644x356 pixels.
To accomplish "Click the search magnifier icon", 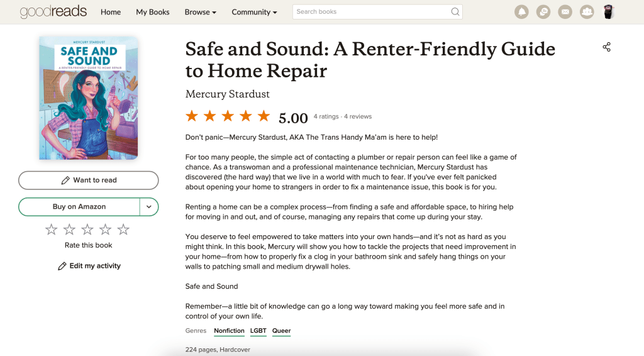I will click(x=455, y=12).
